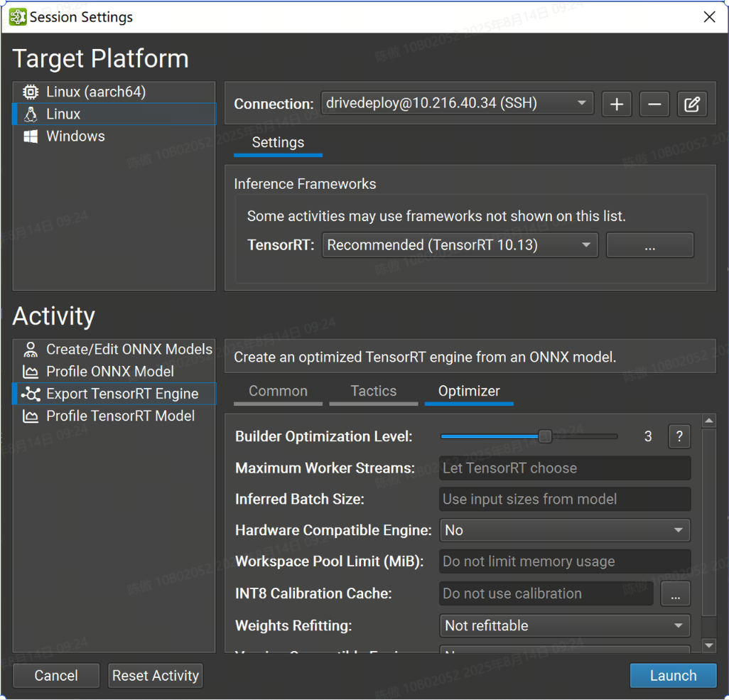Screen dimensions: 729x700
Task: Browse for INT8 Calibration Cache file
Action: tap(676, 594)
